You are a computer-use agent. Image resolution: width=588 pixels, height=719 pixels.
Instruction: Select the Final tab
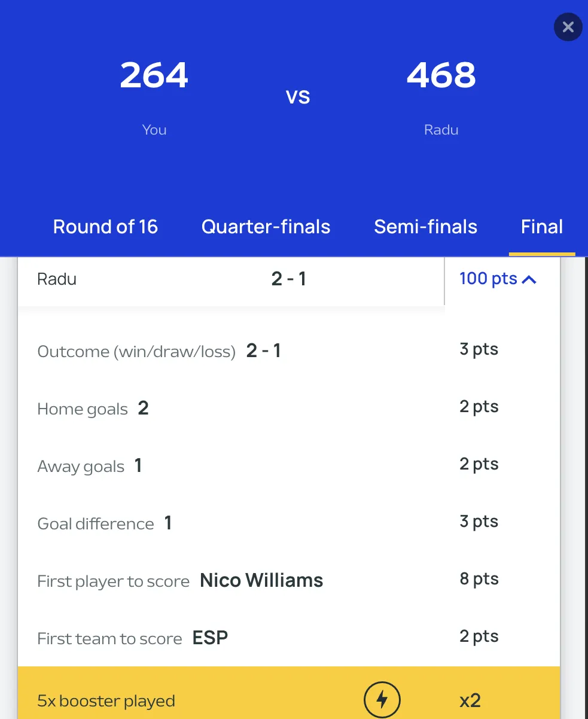click(542, 227)
